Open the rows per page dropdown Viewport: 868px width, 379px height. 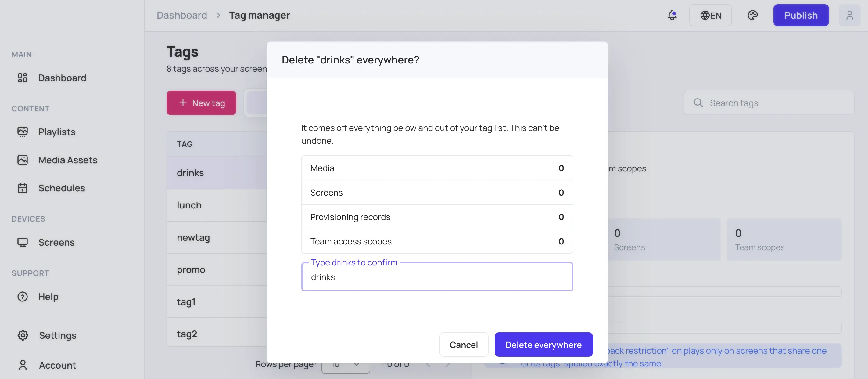coord(346,365)
